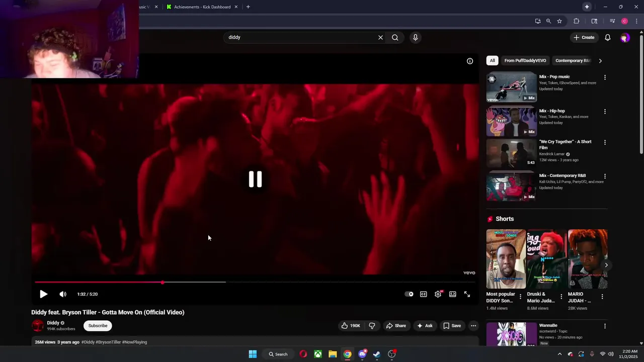
Task: Open more actions ellipsis below video
Action: 473,326
